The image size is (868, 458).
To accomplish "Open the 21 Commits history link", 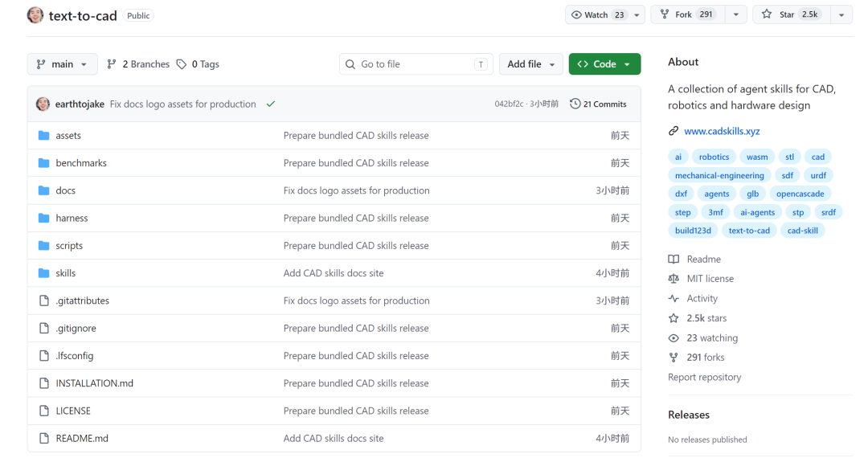I will click(x=599, y=104).
